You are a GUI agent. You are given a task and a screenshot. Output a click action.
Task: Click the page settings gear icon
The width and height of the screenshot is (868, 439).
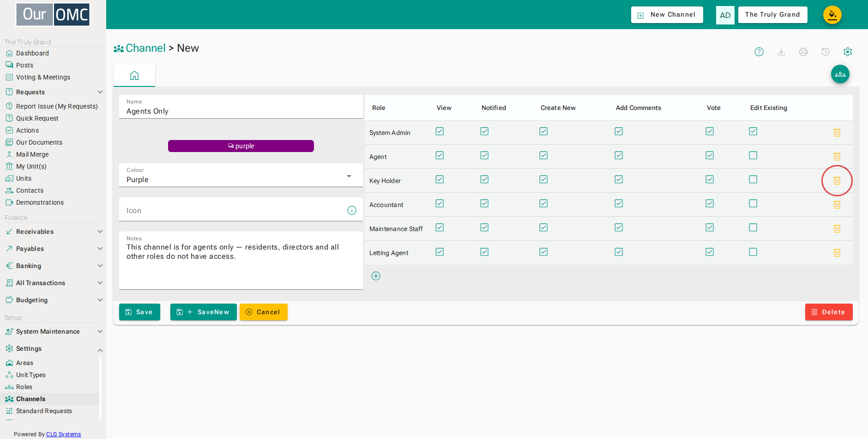(x=848, y=52)
